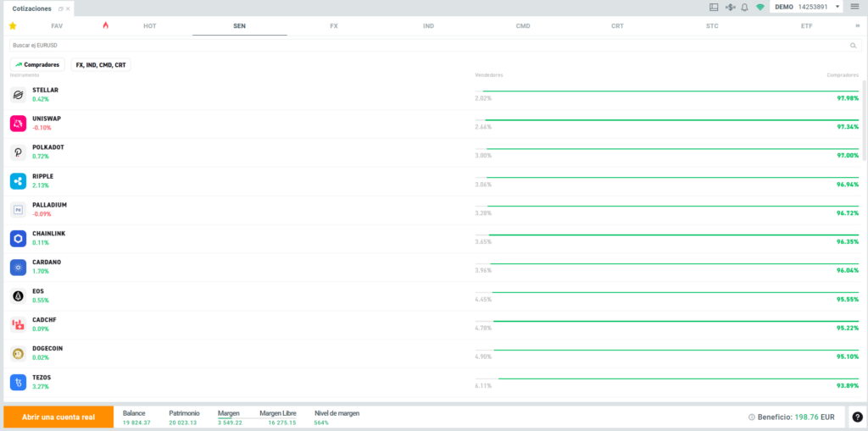
Task: Switch to the STC tab
Action: pos(712,26)
